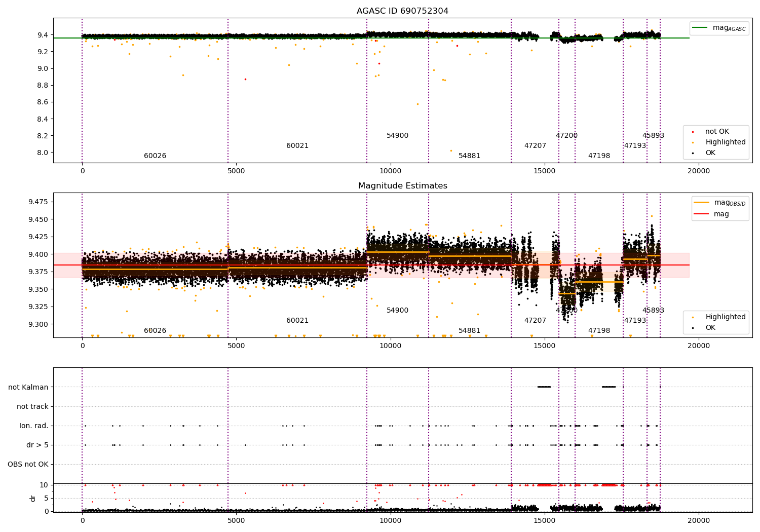Image resolution: width=760 pixels, height=532 pixels.
Task: Click the 'not track' axis label
Action: (32, 406)
